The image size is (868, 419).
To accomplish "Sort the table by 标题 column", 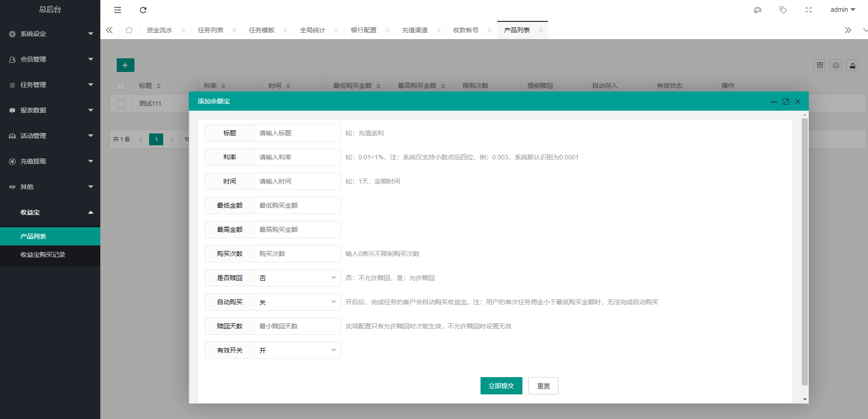I will 159,86.
